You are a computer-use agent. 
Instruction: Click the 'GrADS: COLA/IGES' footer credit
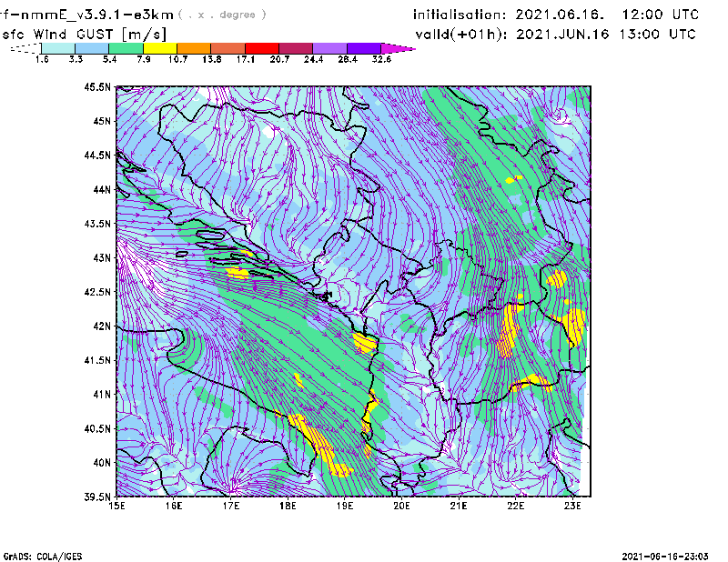coord(43,557)
